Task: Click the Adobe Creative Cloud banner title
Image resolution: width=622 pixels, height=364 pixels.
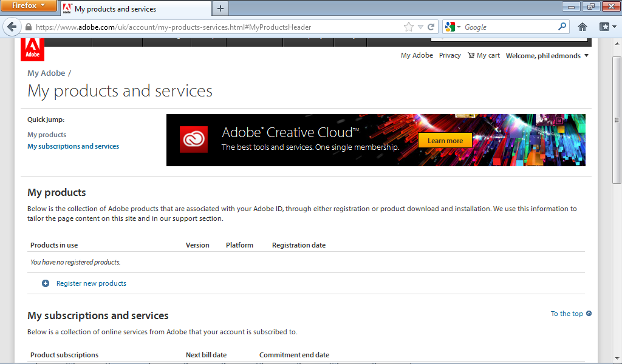Action: coord(290,132)
